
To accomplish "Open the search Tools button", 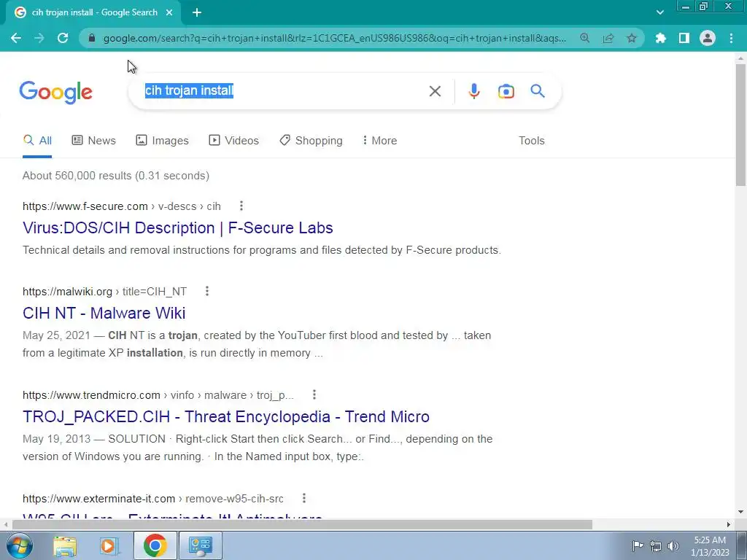I will pos(532,141).
